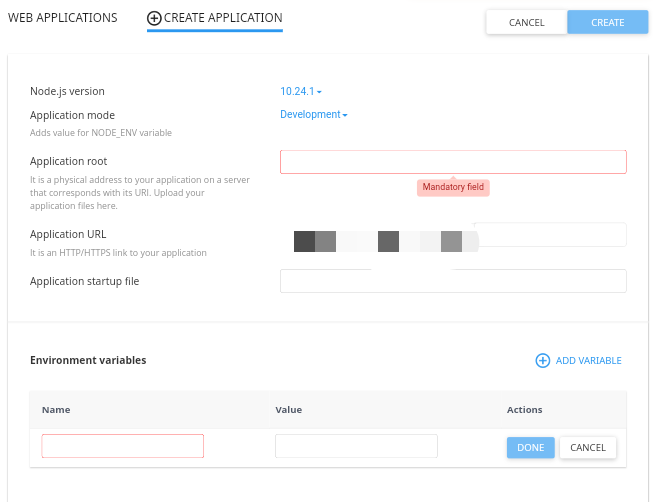Click the Value column header
Screen dimensions: 657x502
[288, 410]
